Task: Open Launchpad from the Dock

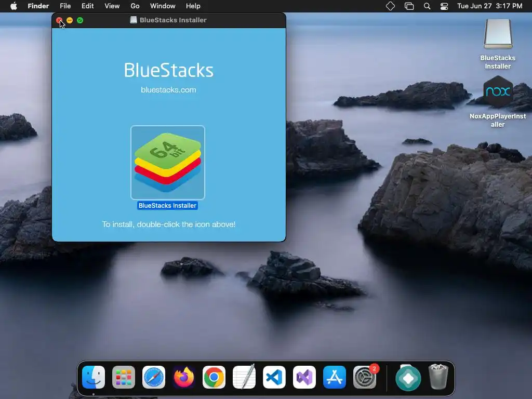Action: pyautogui.click(x=124, y=377)
